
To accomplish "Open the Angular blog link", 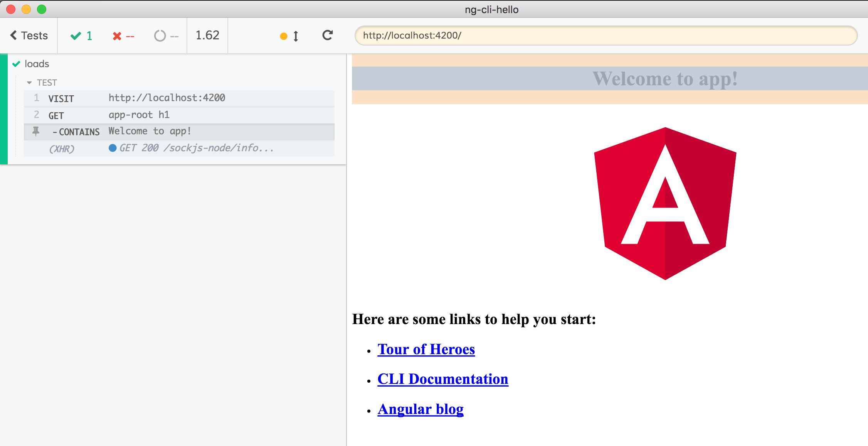I will 420,409.
